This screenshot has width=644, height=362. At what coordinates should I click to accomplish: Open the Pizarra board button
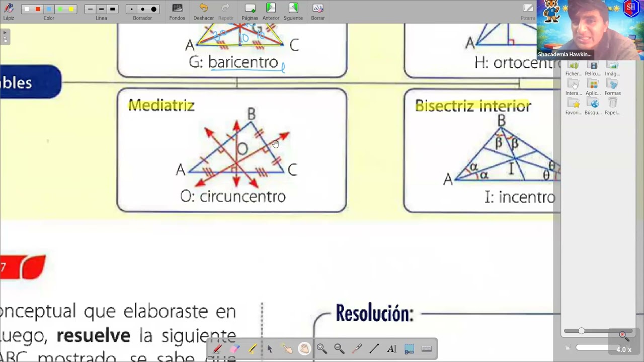[528, 11]
